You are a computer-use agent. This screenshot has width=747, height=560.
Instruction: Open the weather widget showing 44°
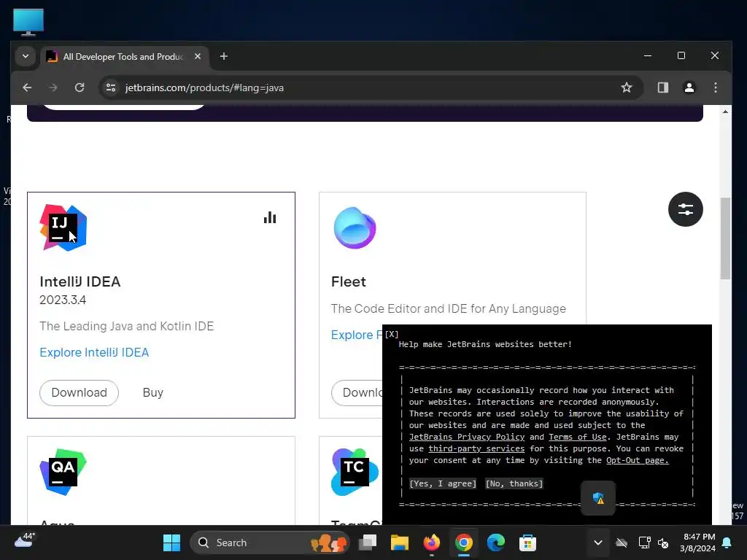click(24, 541)
